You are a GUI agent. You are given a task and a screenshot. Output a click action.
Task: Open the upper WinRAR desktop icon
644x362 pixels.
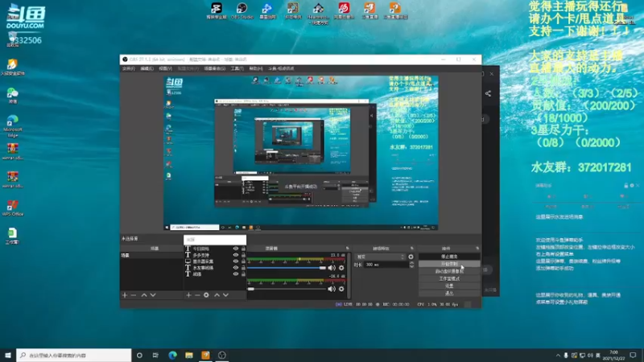point(12,151)
